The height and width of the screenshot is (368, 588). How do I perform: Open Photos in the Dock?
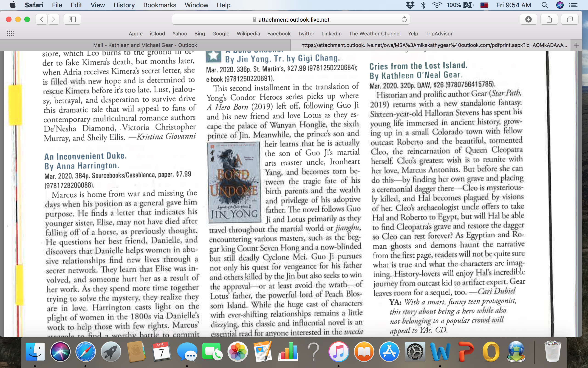click(x=238, y=351)
